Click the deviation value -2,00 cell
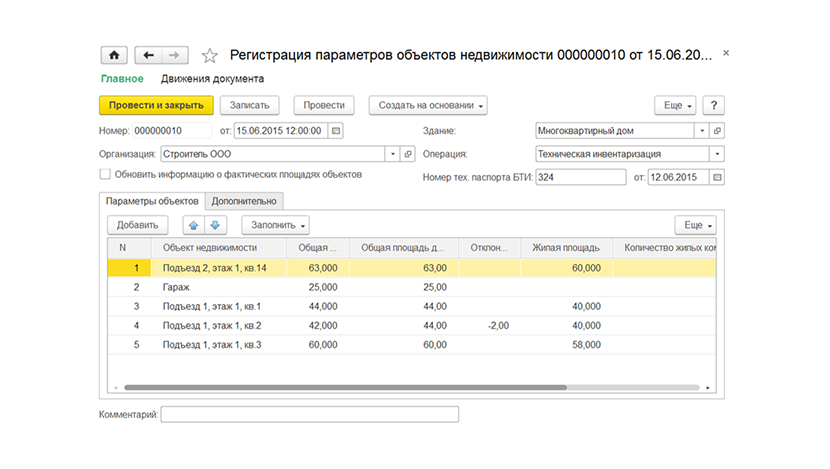Screen dimensions: 830x469 click(490, 326)
